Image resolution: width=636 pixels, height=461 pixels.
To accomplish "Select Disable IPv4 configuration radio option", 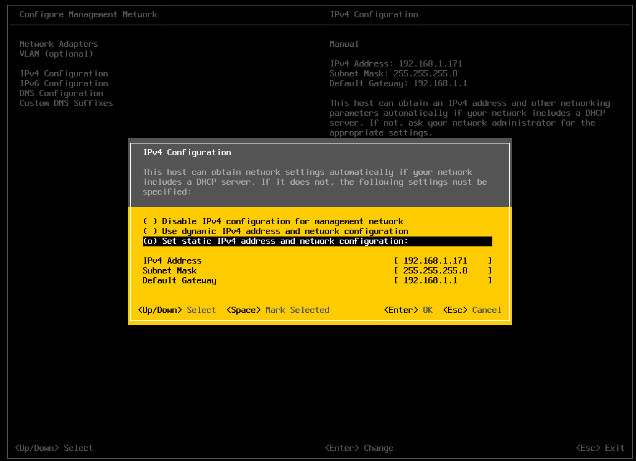I will coord(273,221).
